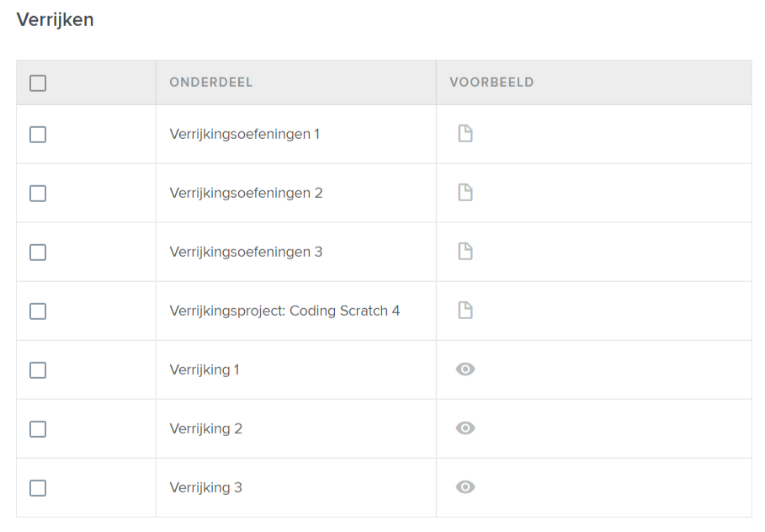Open document preview for Verrijkingsoefeningen 2
Viewport: 765px width, 532px height.
pos(465,193)
